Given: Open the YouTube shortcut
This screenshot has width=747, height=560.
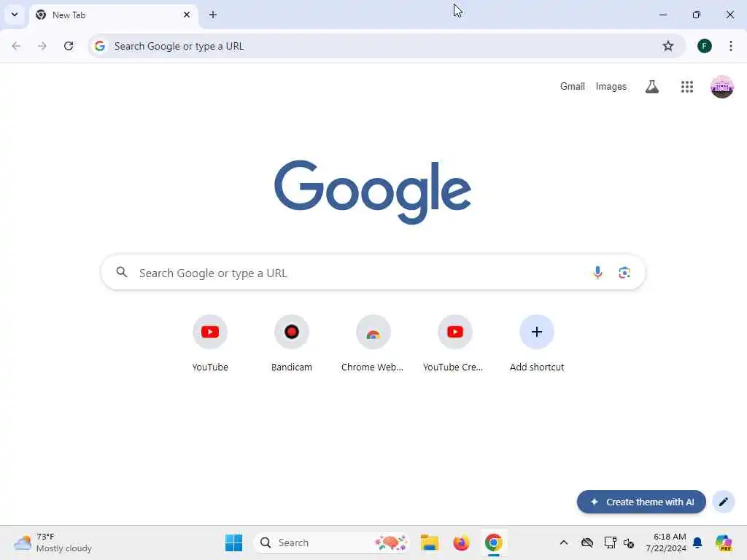Looking at the screenshot, I should coord(210,344).
